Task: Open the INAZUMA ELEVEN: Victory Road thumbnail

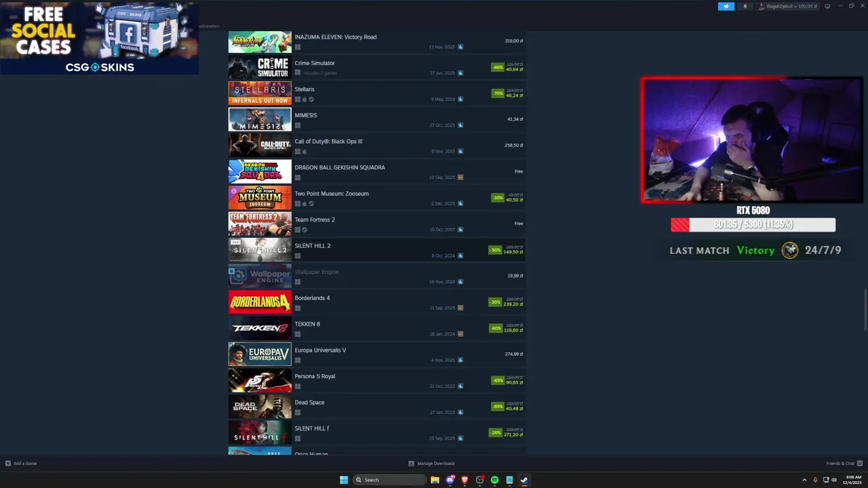Action: point(260,41)
